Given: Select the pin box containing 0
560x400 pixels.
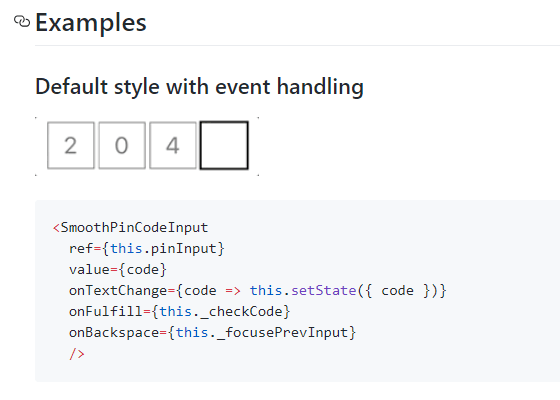Looking at the screenshot, I should pyautogui.click(x=122, y=145).
